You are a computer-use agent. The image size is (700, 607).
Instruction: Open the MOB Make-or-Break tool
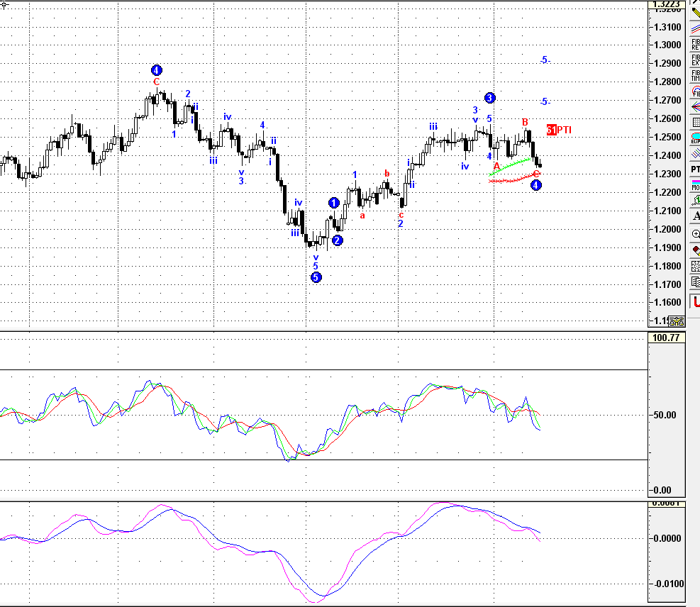click(694, 186)
